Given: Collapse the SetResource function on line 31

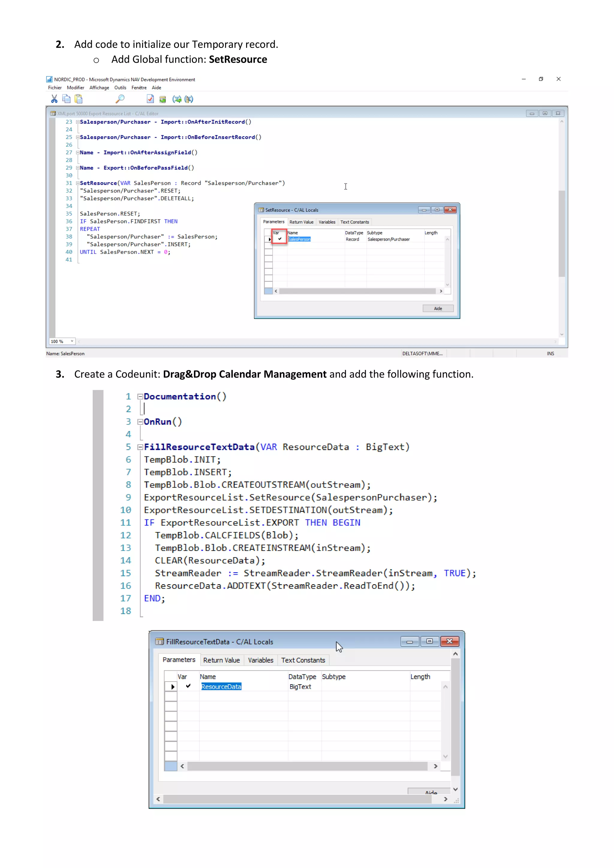Looking at the screenshot, I should tap(78, 183).
